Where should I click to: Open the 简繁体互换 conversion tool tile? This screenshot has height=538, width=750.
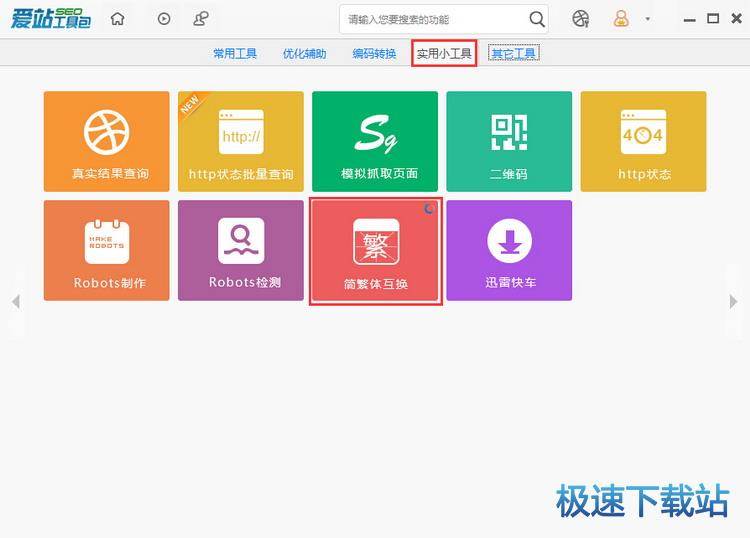pos(375,251)
